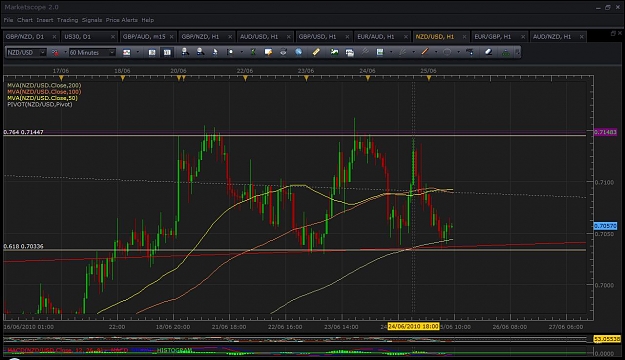Expand arrow beside the ellipse tool
This screenshot has width=625, height=360.
click(x=458, y=52)
